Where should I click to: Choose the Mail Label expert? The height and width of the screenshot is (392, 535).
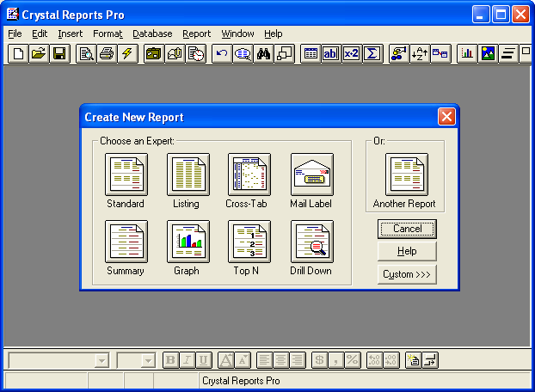[x=312, y=175]
